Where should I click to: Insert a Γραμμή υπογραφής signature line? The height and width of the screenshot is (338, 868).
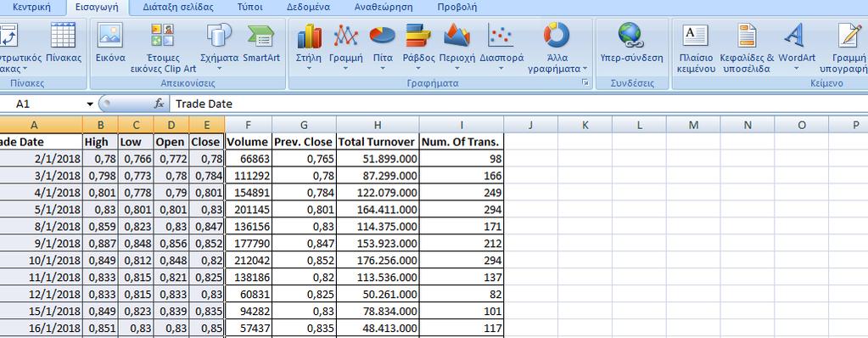(843, 48)
